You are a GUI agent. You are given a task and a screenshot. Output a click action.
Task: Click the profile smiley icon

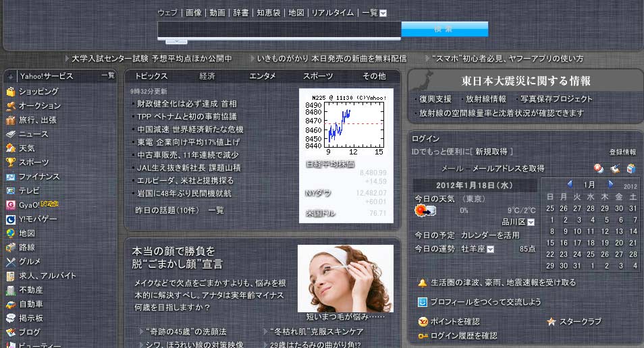422,302
